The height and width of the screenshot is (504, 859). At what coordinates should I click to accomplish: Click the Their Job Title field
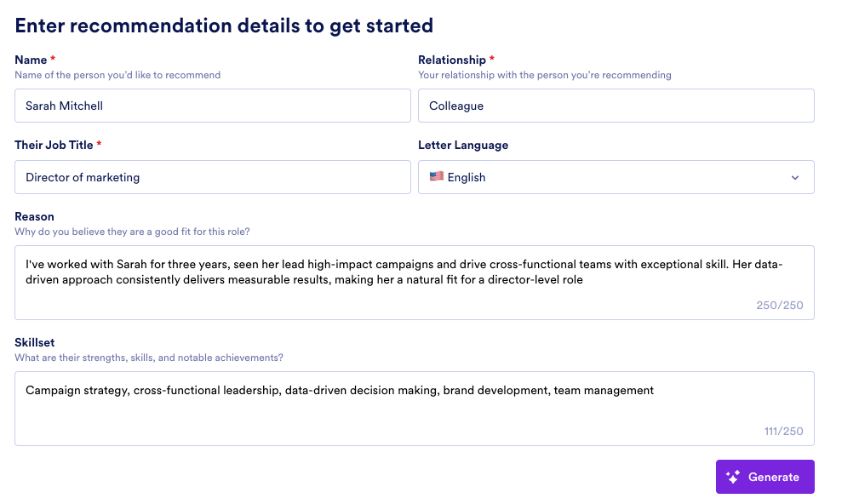click(x=211, y=177)
